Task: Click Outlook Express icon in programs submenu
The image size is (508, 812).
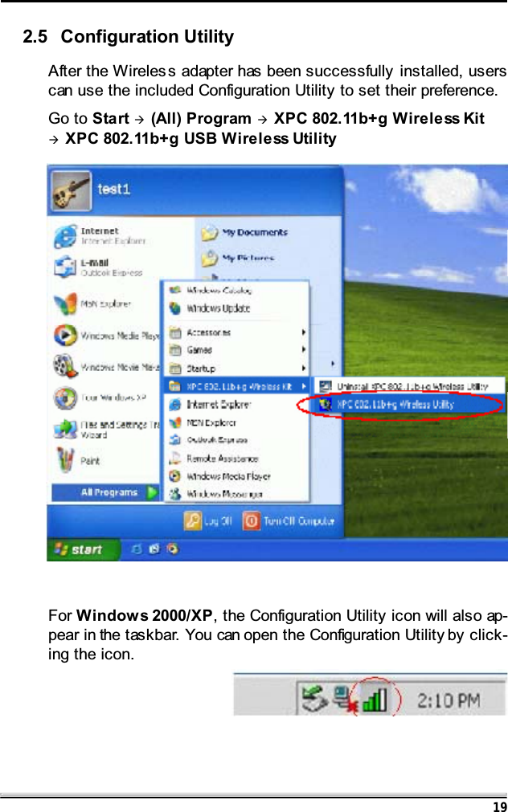Action: tap(175, 440)
